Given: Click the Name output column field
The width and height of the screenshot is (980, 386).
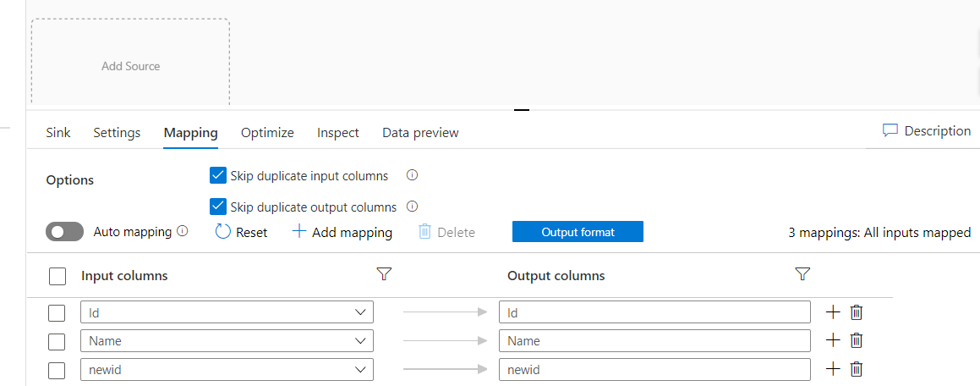Looking at the screenshot, I should (x=654, y=340).
